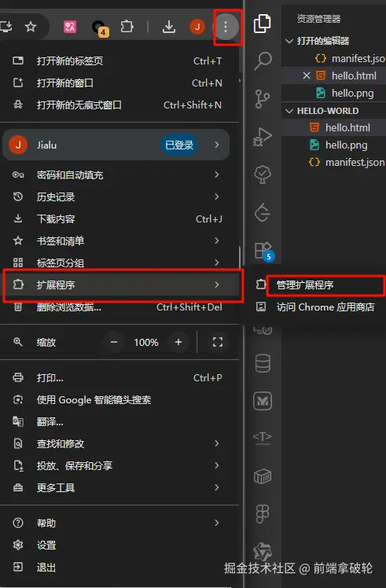Select 打开新的无痕式窗口 menu item
Screen dimensions: 386x588
[x=119, y=105]
